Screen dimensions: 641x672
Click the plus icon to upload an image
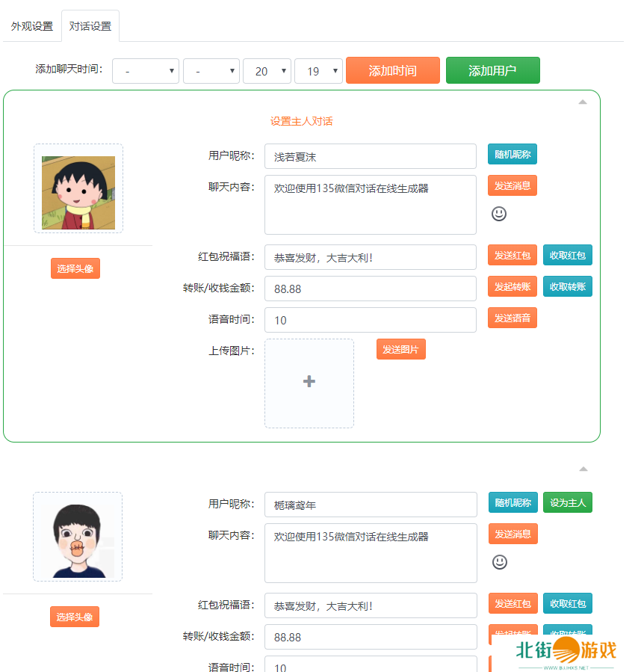[309, 382]
